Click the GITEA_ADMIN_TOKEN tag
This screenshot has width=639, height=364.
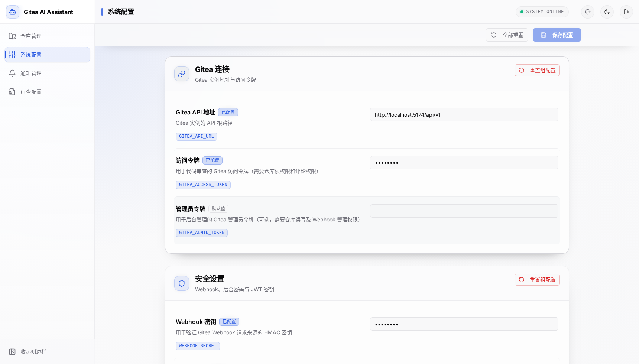pyautogui.click(x=202, y=233)
